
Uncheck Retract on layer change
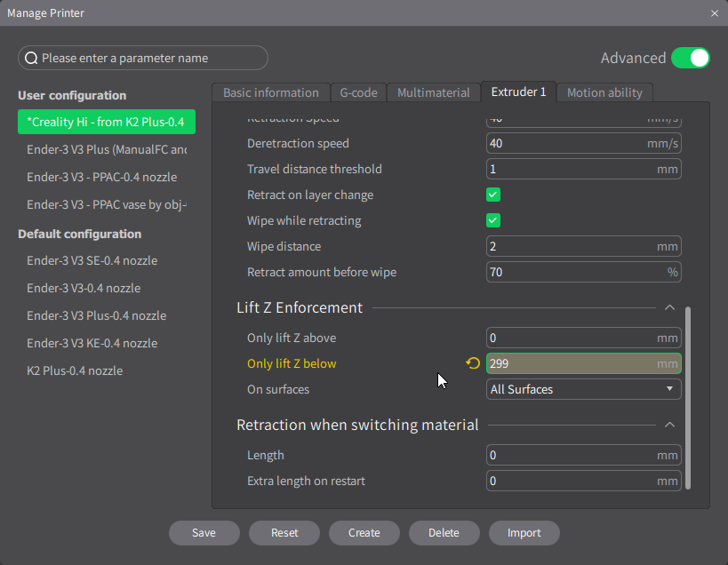point(493,195)
